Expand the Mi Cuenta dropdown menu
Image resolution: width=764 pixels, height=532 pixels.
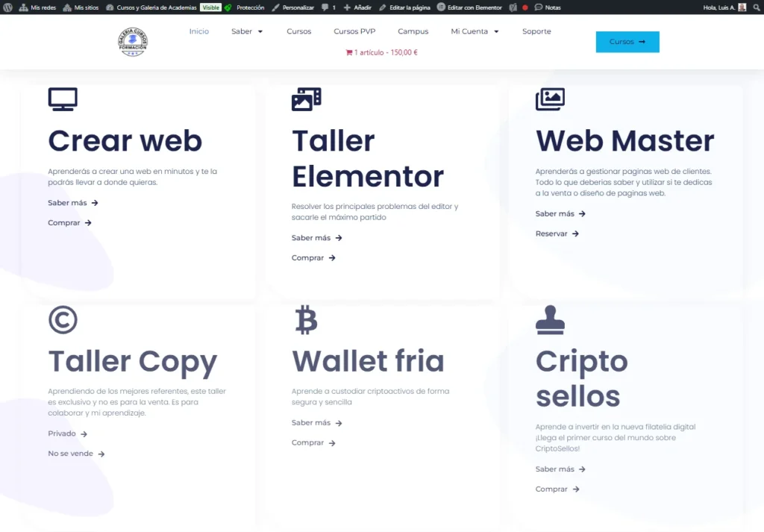click(x=475, y=32)
